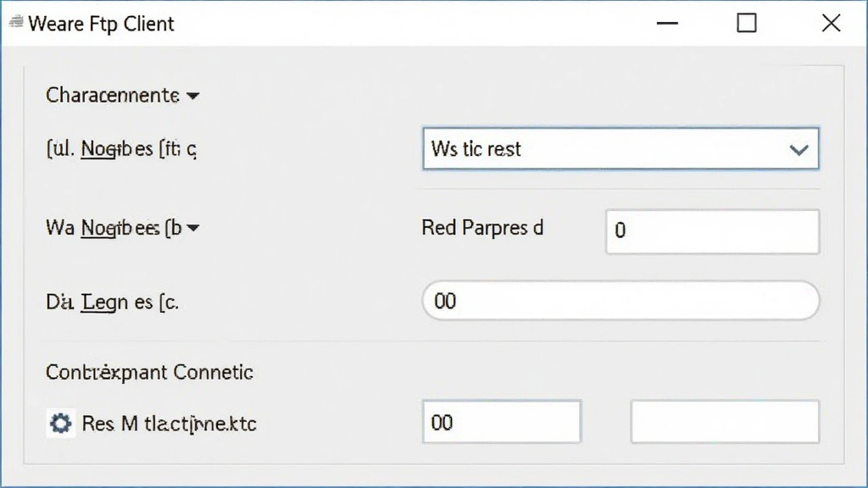
Task: Click the "Da Legn es" label
Action: coord(113,302)
